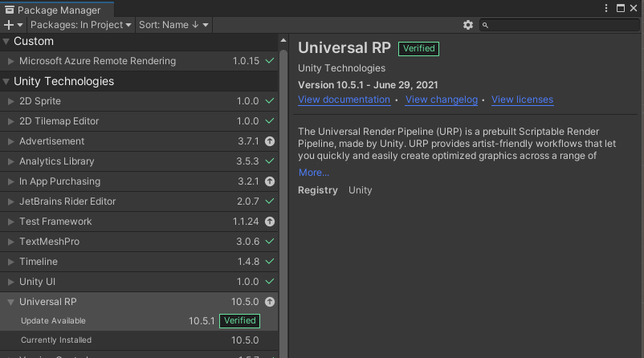Expand the Advertisement package row
The width and height of the screenshot is (644, 358).
click(x=11, y=141)
